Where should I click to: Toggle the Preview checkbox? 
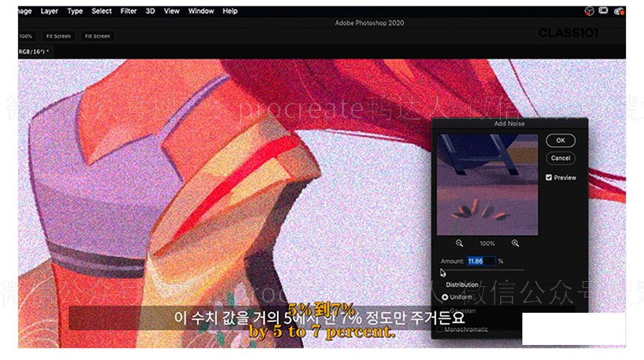coord(549,177)
